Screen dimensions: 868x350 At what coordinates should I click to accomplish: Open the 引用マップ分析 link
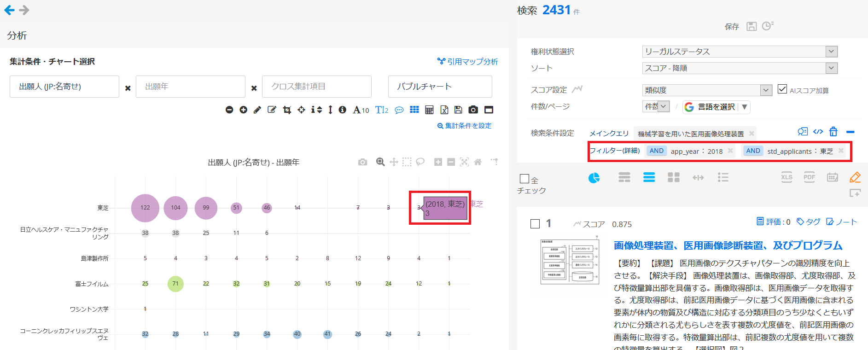[468, 61]
